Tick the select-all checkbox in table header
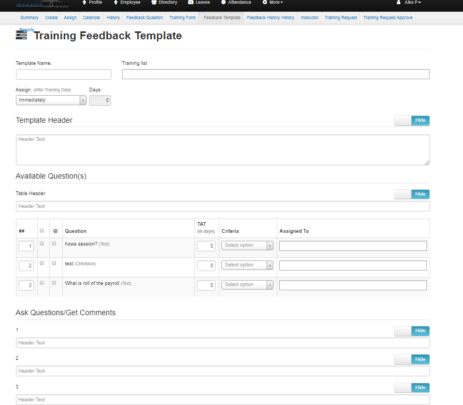 coord(42,231)
